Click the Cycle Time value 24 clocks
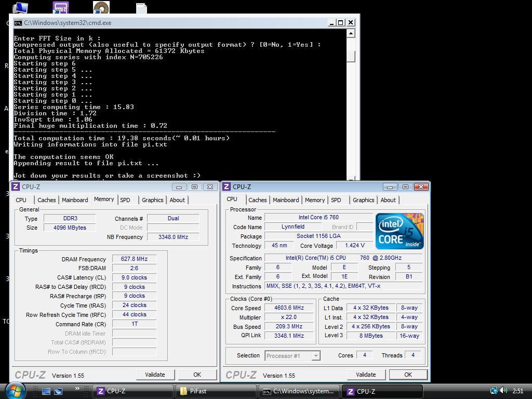The height and width of the screenshot is (399, 532). click(135, 305)
